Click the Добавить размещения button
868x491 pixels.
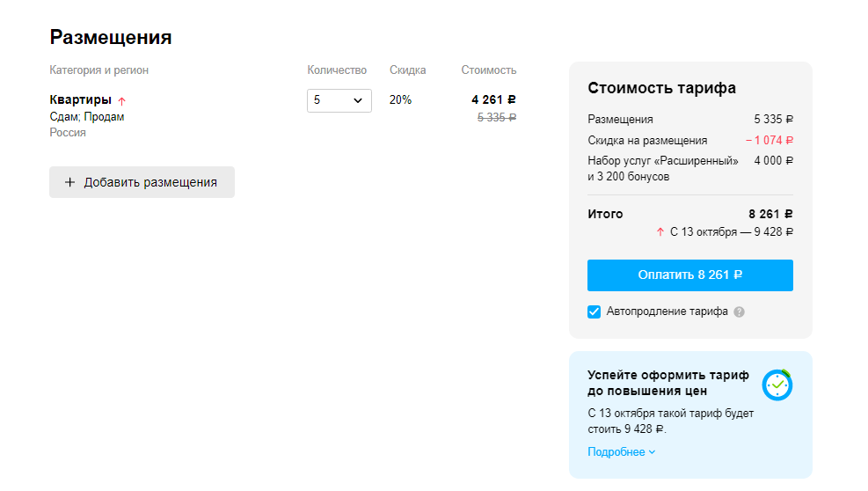click(142, 182)
